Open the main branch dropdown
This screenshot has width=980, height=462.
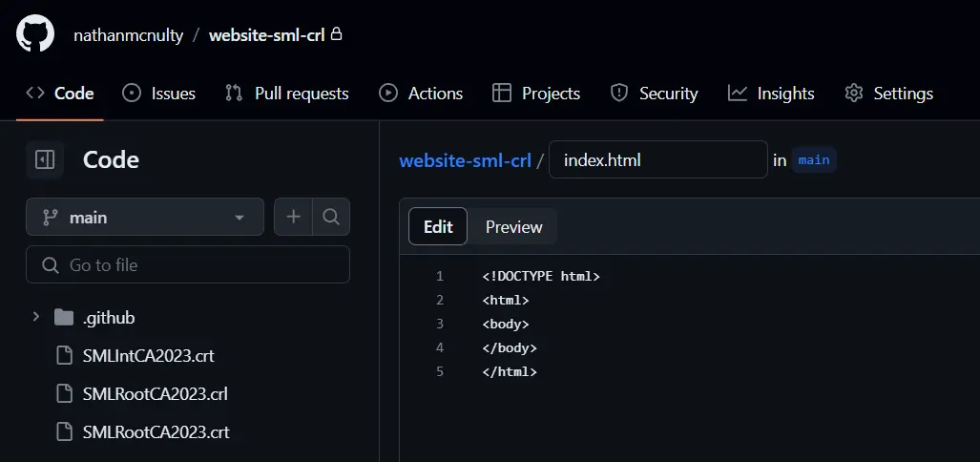(x=144, y=217)
